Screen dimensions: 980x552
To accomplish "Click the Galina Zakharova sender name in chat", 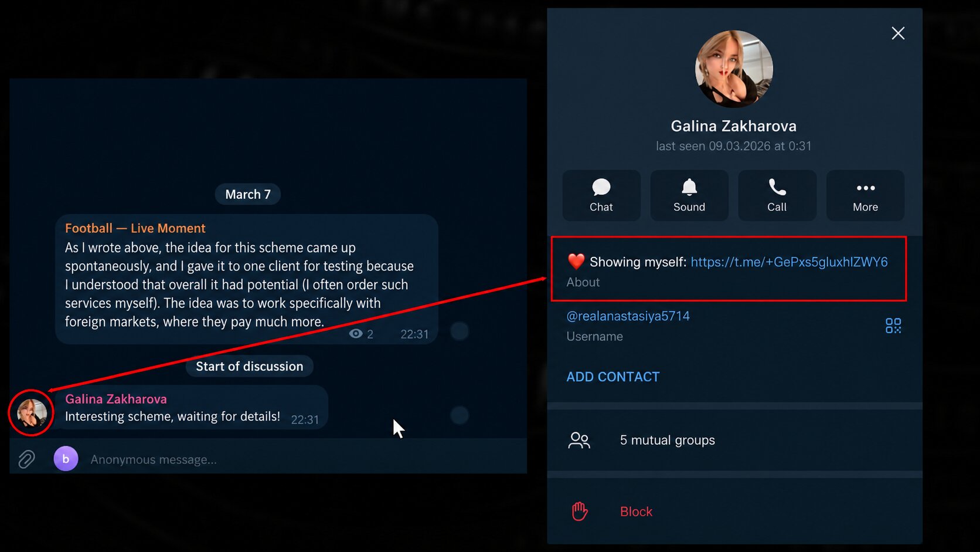I will coord(116,399).
